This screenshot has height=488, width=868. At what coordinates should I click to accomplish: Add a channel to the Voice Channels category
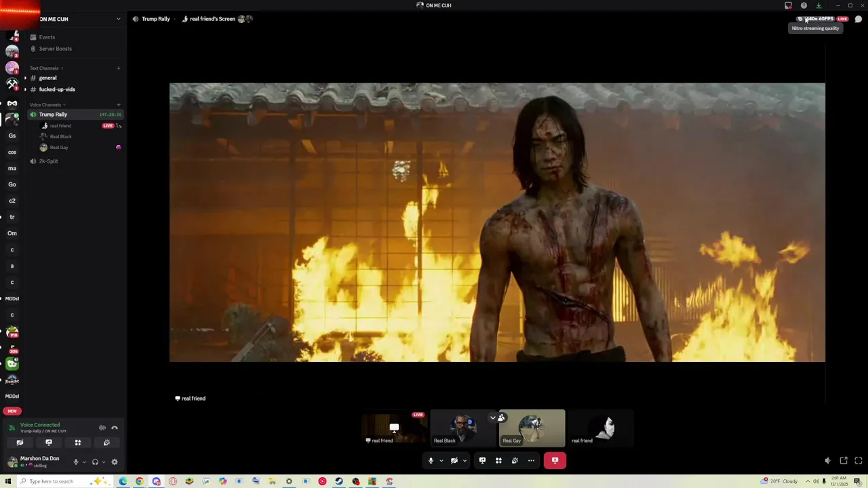point(118,105)
